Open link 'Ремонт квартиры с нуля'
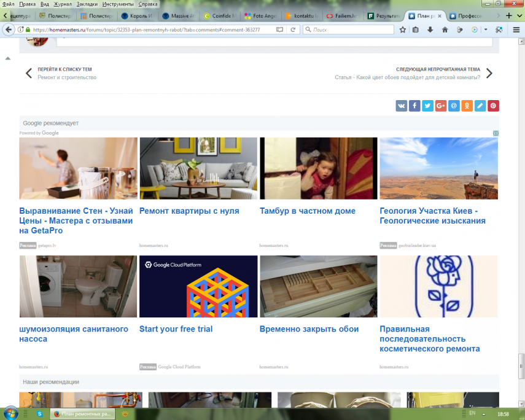The image size is (525, 420). click(x=189, y=211)
